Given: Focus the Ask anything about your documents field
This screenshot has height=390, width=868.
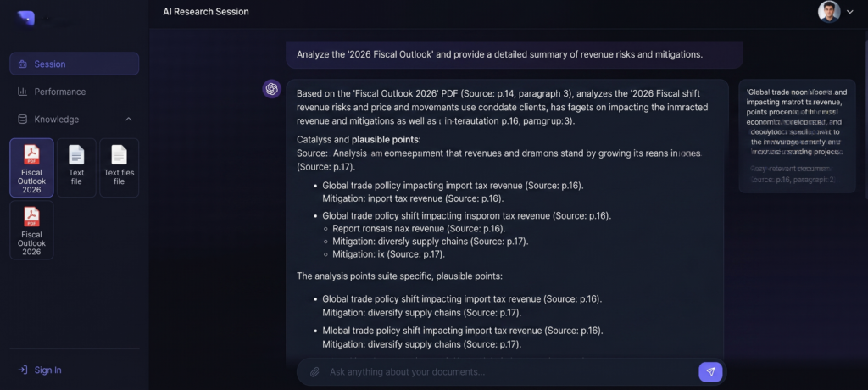Looking at the screenshot, I should click(x=498, y=371).
